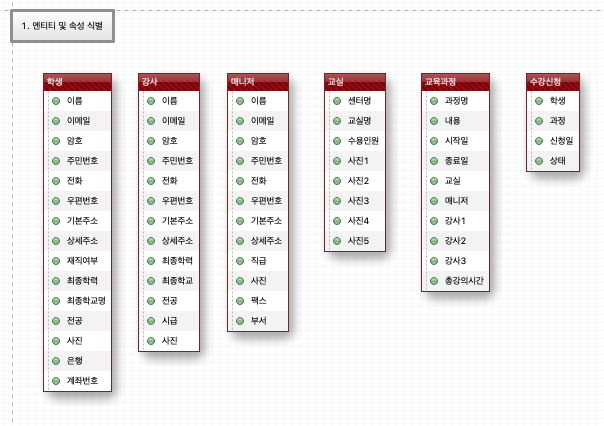Click green circle icon beside 센터명 in 교실
604x426 pixels.
point(336,101)
